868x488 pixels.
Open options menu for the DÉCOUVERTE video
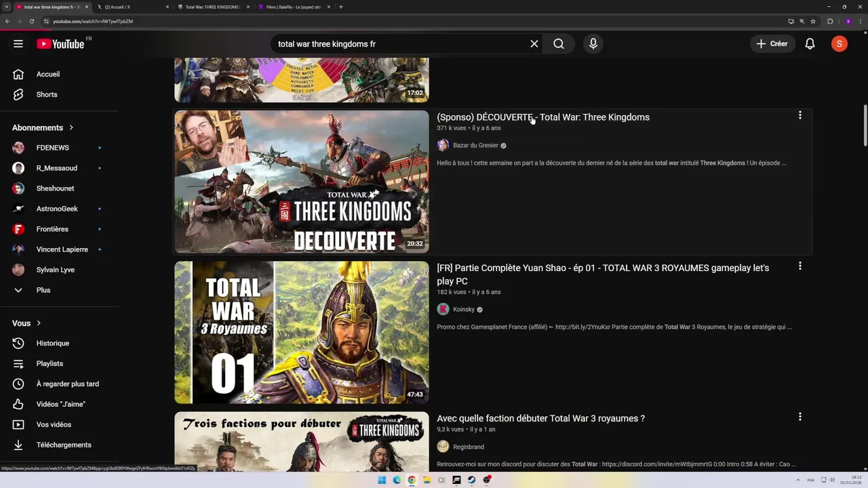800,116
